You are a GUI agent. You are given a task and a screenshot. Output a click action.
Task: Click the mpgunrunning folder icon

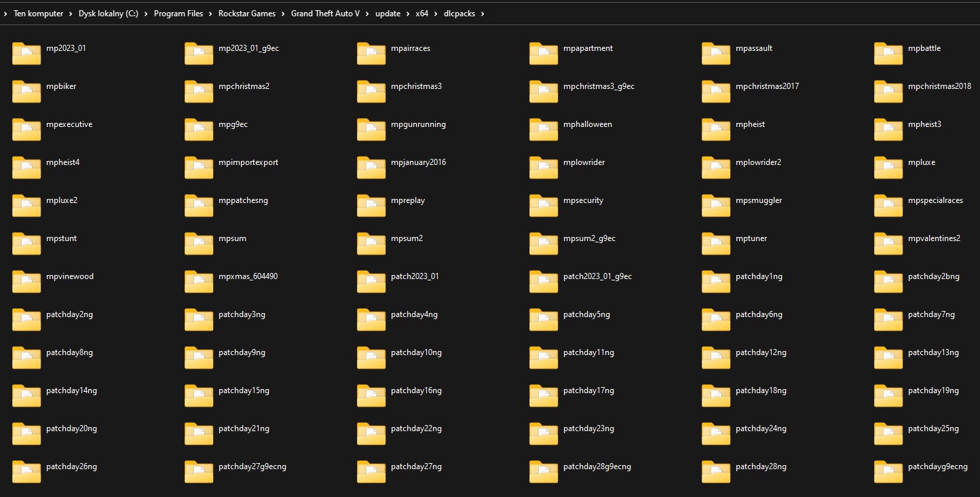(x=371, y=130)
